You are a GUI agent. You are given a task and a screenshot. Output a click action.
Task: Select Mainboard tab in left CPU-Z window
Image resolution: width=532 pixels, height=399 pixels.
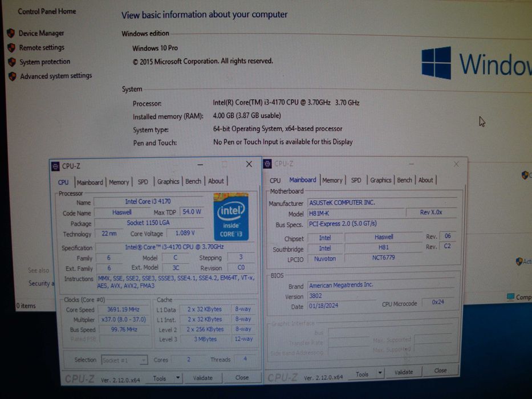(x=90, y=182)
